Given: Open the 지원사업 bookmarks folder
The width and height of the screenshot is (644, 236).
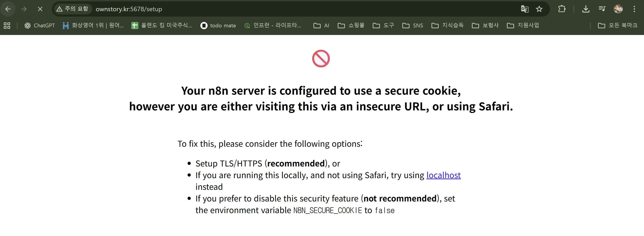Looking at the screenshot, I should (523, 26).
